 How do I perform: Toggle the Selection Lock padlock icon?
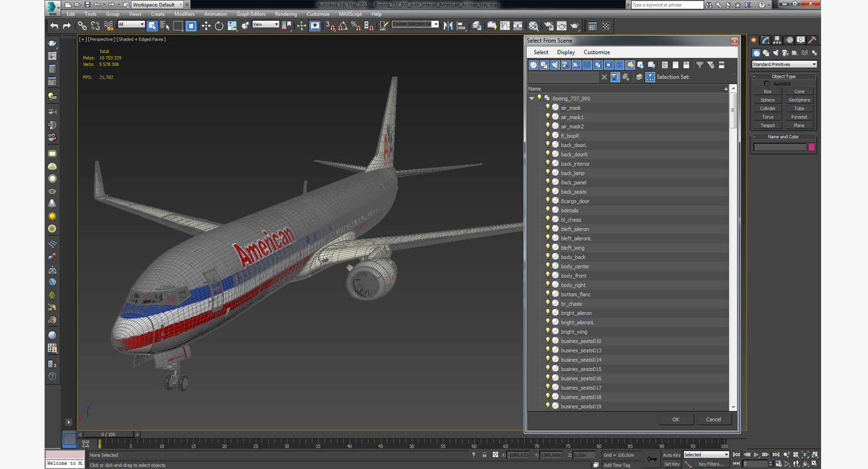pos(484,455)
